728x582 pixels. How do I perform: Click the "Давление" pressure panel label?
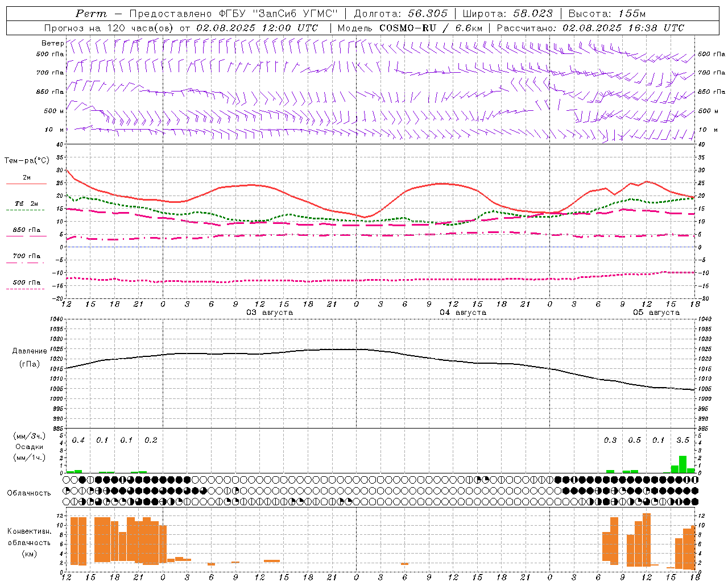click(30, 351)
